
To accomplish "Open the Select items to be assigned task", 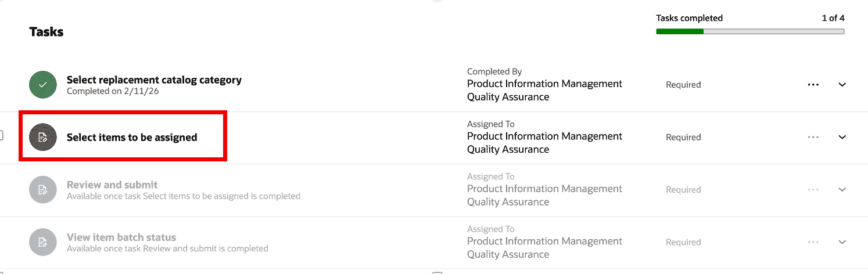I will 132,138.
